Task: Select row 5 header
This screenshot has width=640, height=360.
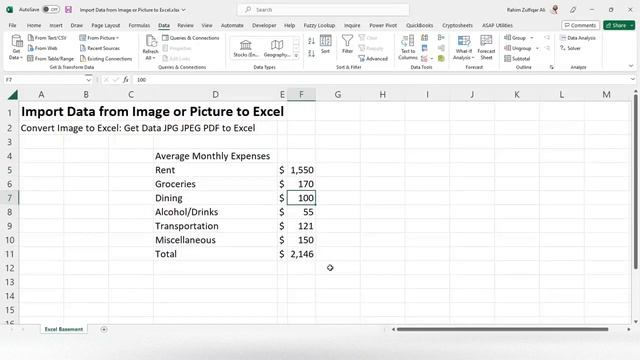Action: pos(9,170)
